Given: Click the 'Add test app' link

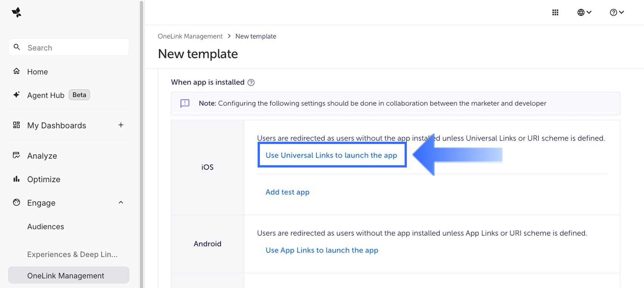Looking at the screenshot, I should [x=287, y=192].
